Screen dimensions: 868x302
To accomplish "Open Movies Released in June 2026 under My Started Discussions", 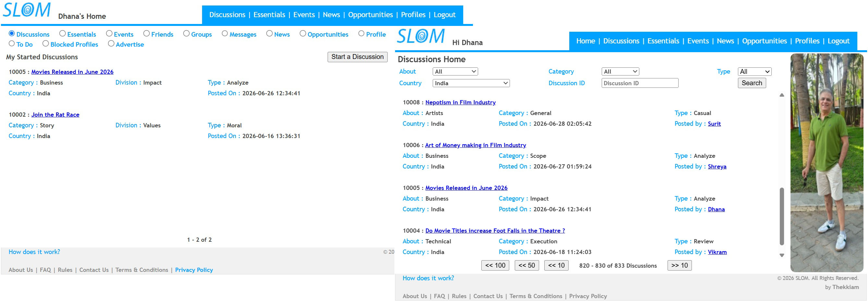I will tap(72, 72).
